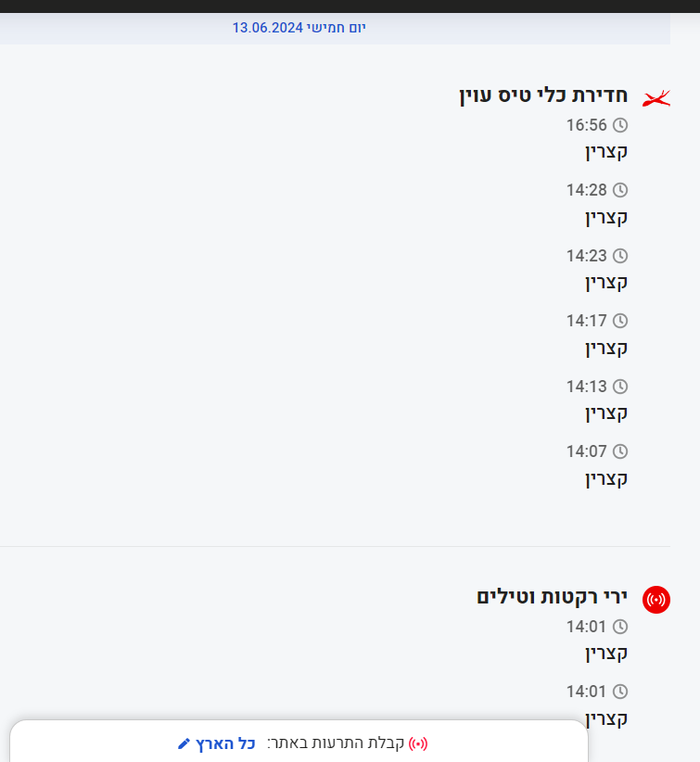Screen dimensions: 700x762
Task: Click the clock icon beside 14:28
Action: [x=620, y=190]
